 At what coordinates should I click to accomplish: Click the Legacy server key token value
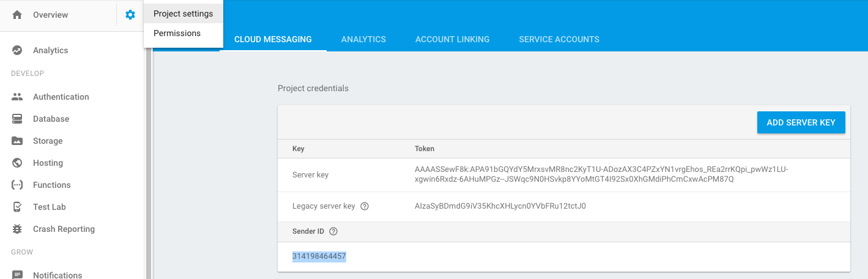click(x=500, y=206)
